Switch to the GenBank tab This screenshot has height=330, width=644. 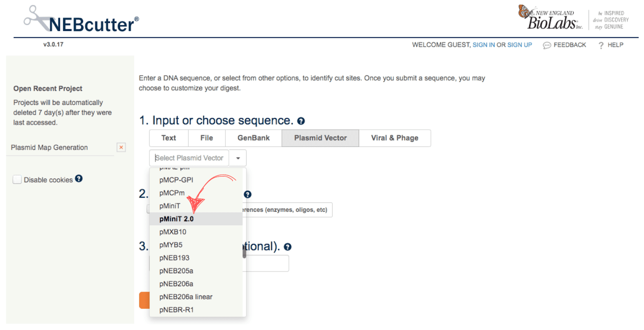254,138
